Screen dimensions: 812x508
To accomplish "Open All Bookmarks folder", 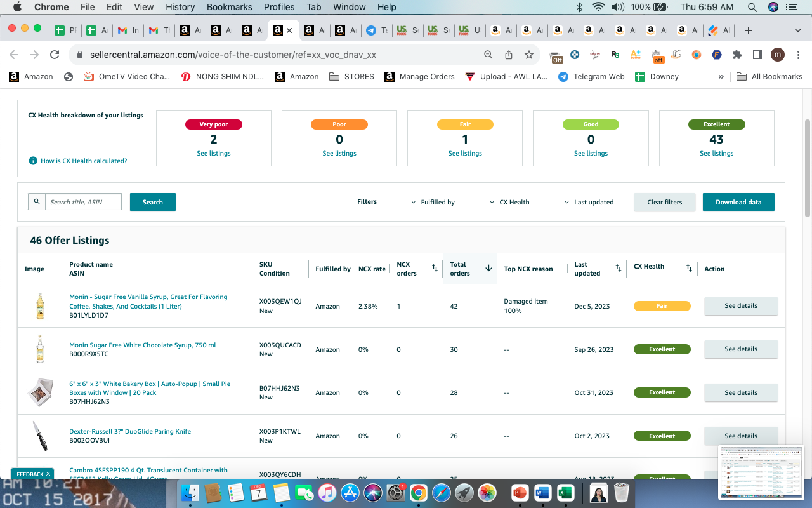I will tap(769, 76).
